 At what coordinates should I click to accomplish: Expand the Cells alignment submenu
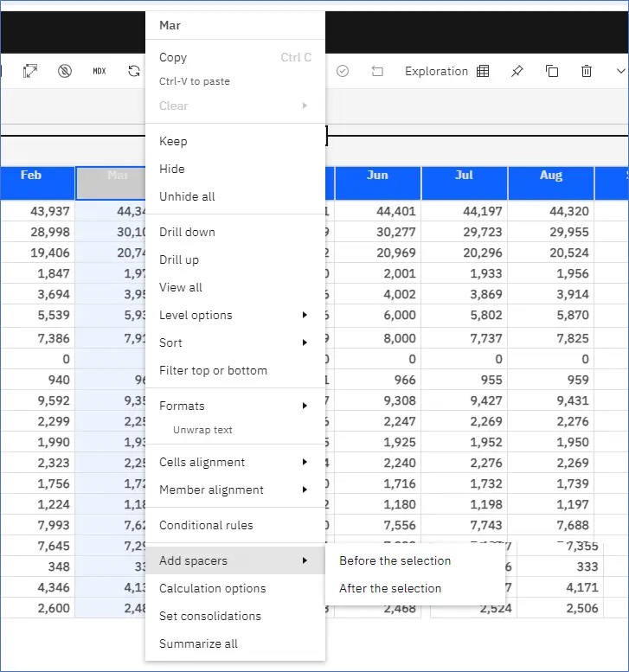[x=235, y=462]
